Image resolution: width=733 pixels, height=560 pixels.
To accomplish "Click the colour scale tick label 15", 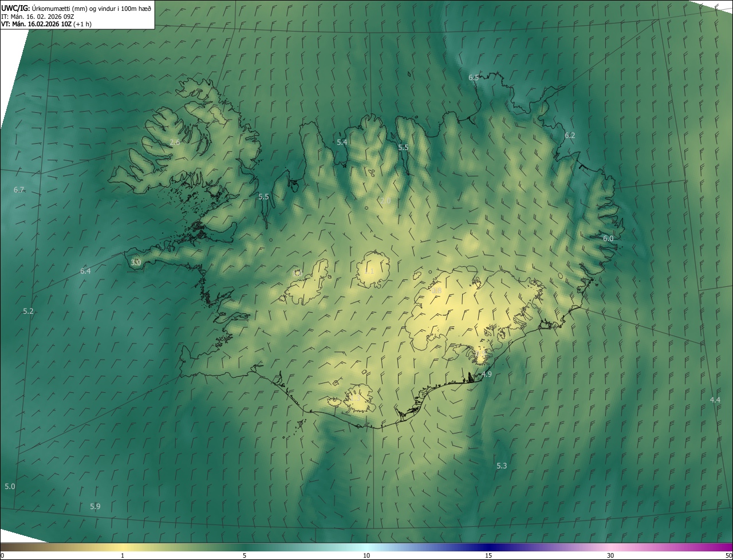I will click(488, 555).
